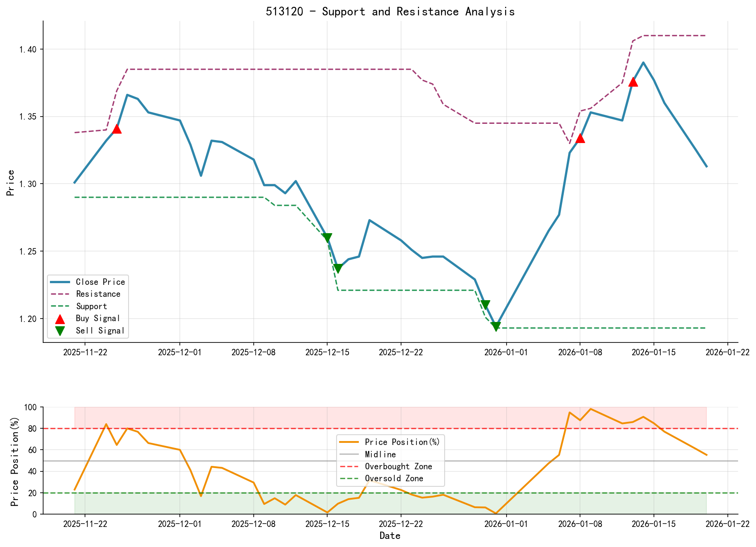Hide the Close Price series via its legend entry
The width and height of the screenshot is (756, 547).
pyautogui.click(x=100, y=282)
